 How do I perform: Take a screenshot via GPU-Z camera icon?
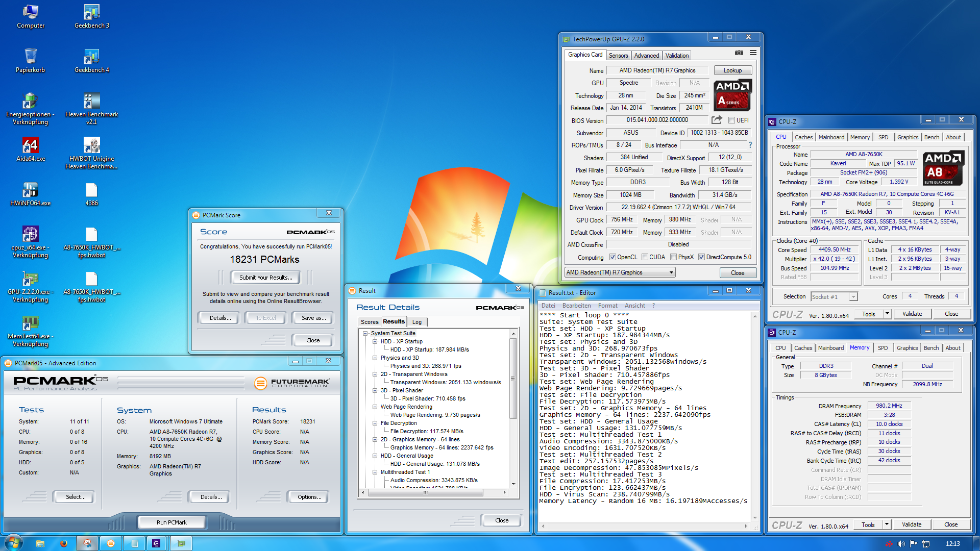739,53
